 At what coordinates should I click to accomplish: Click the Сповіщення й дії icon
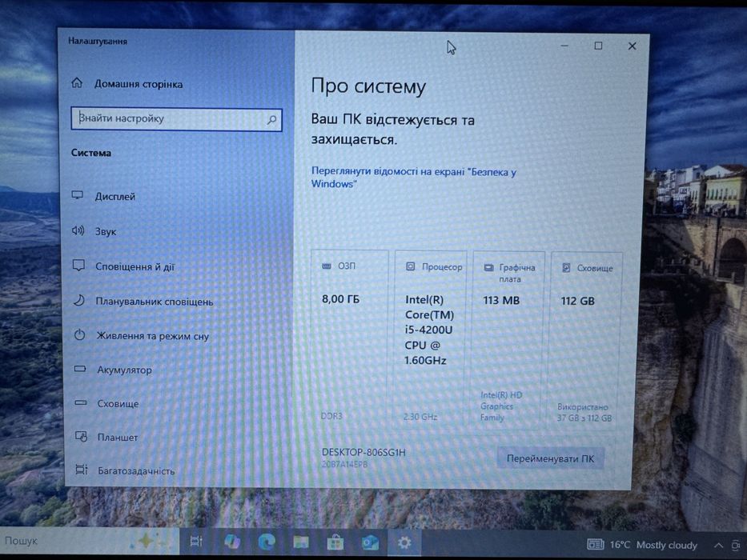point(78,266)
